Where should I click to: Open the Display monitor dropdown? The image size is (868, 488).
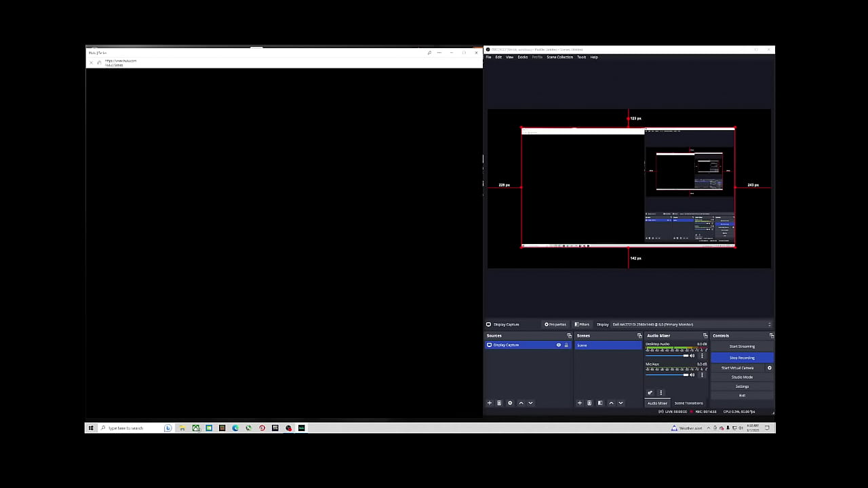pyautogui.click(x=690, y=324)
